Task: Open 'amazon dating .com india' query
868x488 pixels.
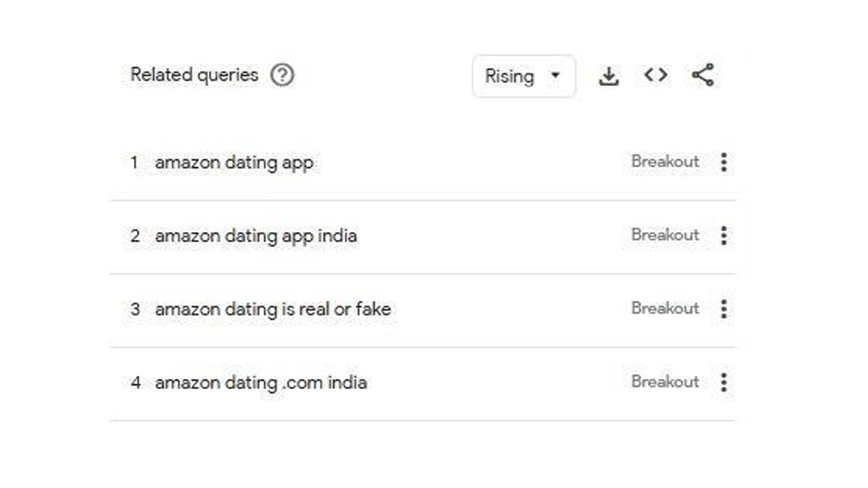Action: (260, 382)
